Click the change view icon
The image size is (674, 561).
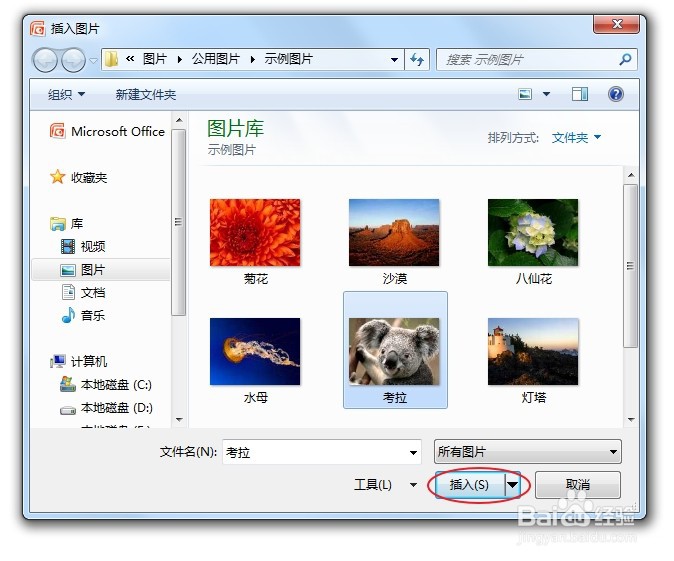tap(525, 94)
